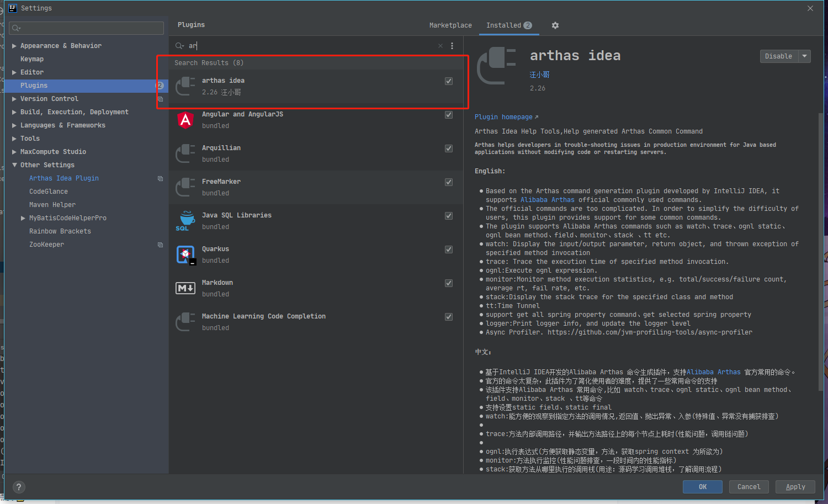Expand Build, Execution, Deployment section
828x504 pixels.
pyautogui.click(x=14, y=112)
